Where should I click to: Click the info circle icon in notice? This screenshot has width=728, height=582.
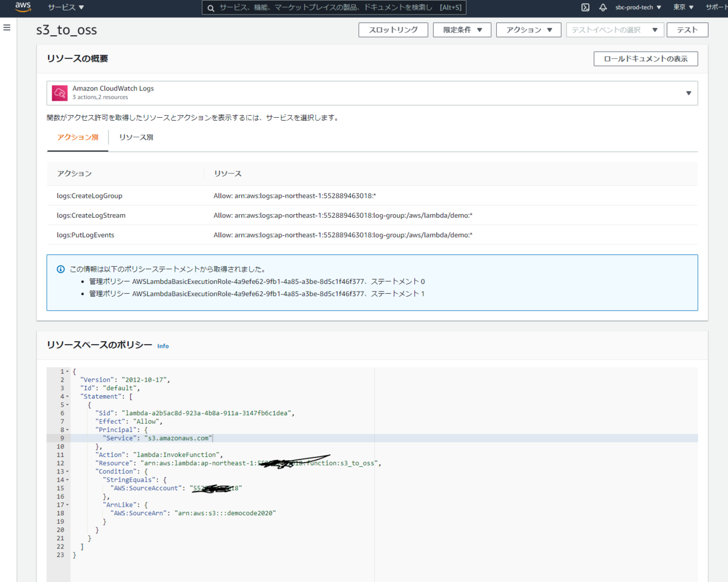pos(61,269)
